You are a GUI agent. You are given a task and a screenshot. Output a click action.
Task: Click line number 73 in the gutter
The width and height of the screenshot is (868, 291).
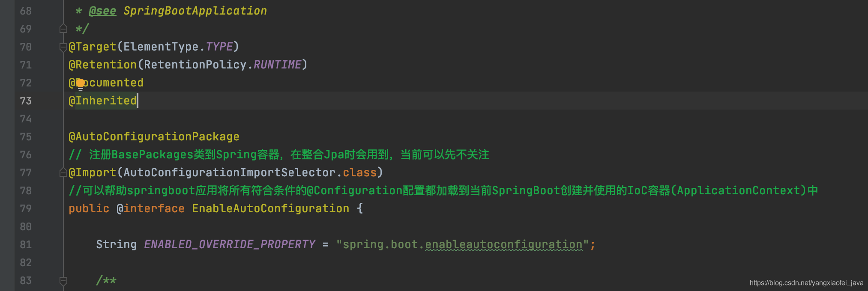pos(26,101)
